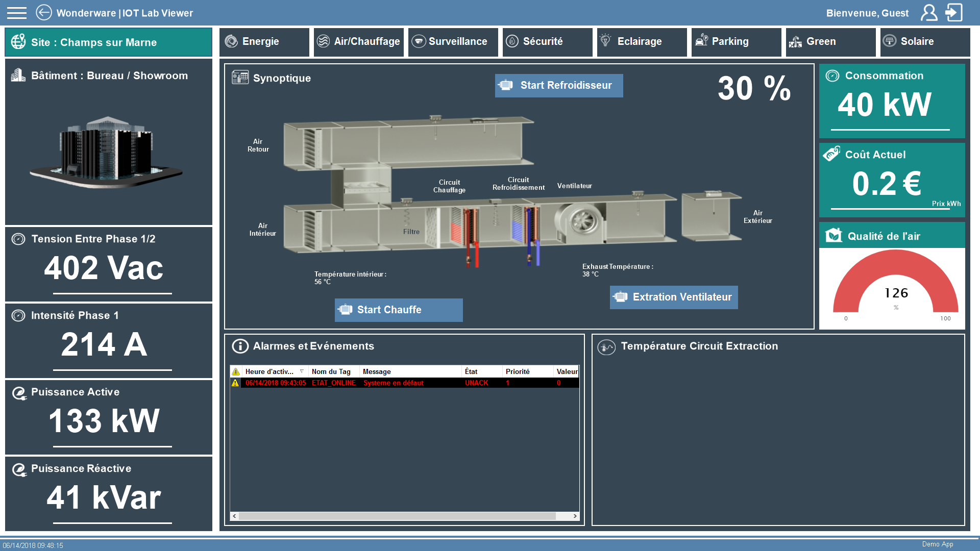Click the Message column header

410,371
